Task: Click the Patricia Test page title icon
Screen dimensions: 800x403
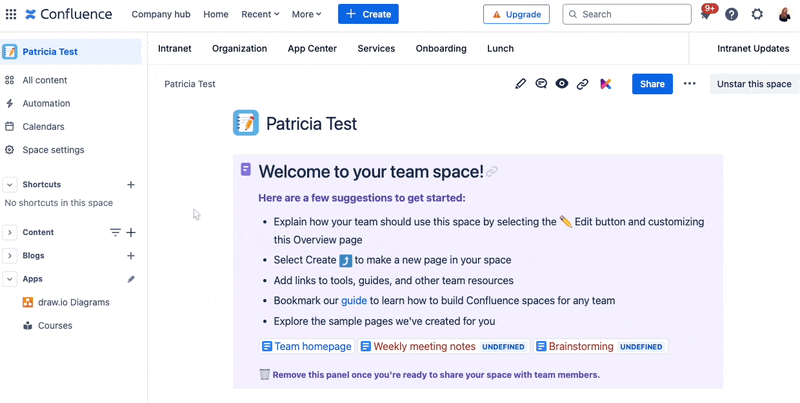Action: click(246, 123)
